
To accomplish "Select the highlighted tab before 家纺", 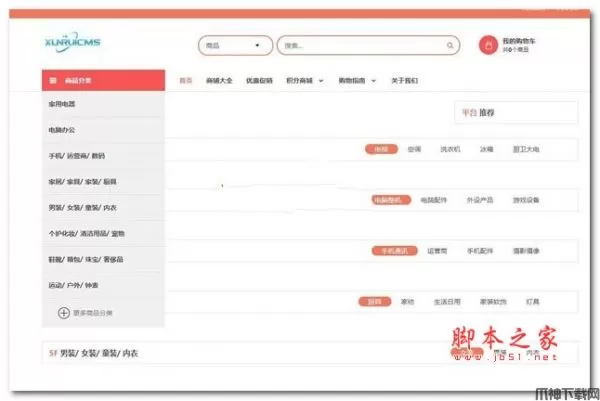I will (375, 302).
